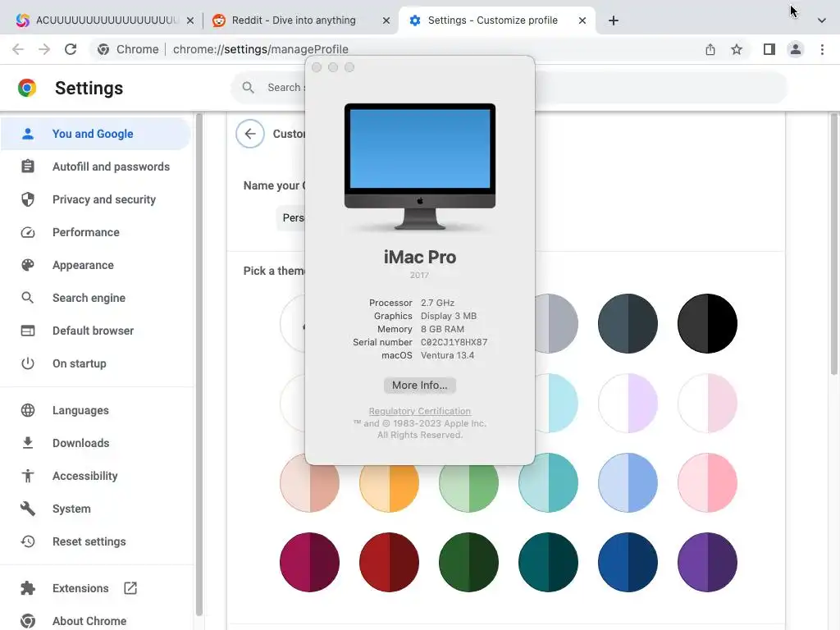Close the Reddit tab
The width and height of the screenshot is (840, 630).
click(386, 21)
